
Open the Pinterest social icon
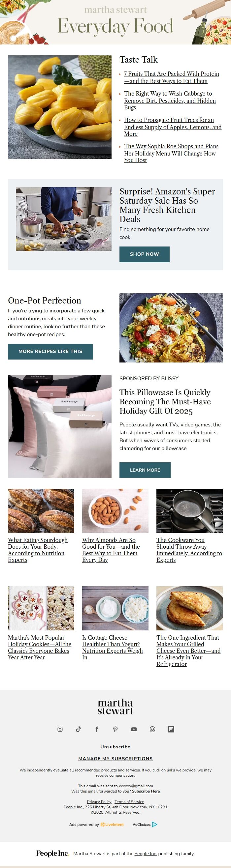[115, 729]
